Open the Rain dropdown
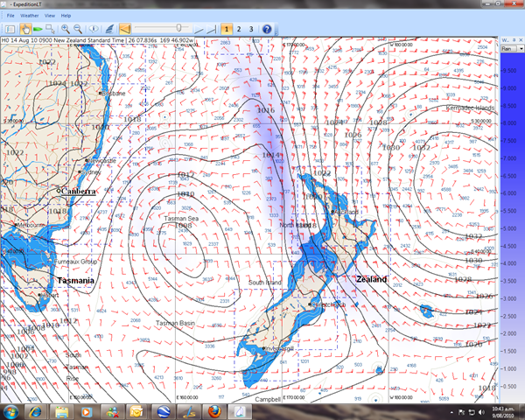Screen dimensions: 525x420 click(512, 49)
